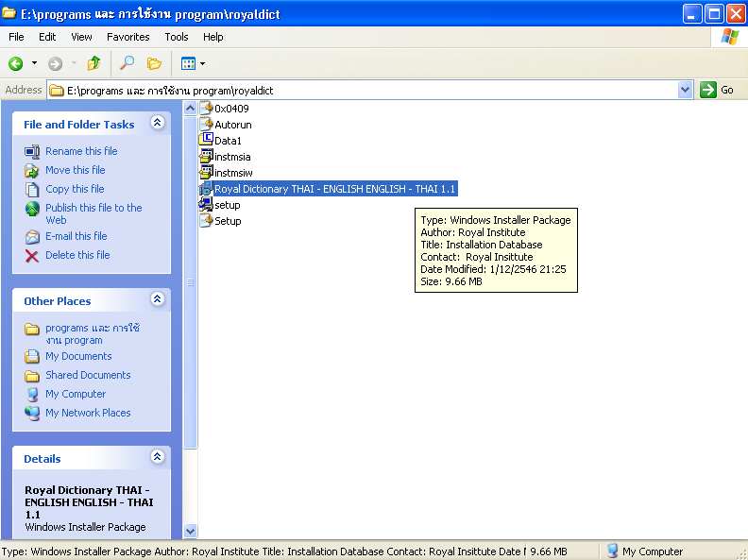Click the My Network Places icon
This screenshot has height=560, width=748.
click(32, 413)
